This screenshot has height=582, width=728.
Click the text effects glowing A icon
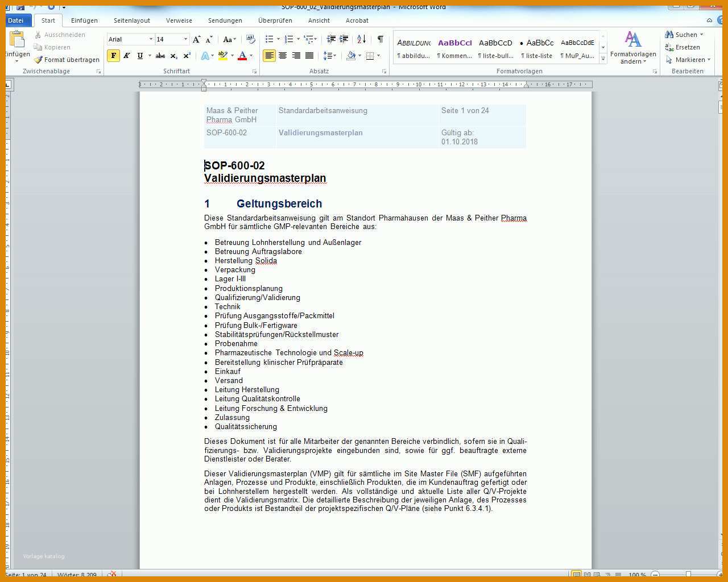point(205,56)
